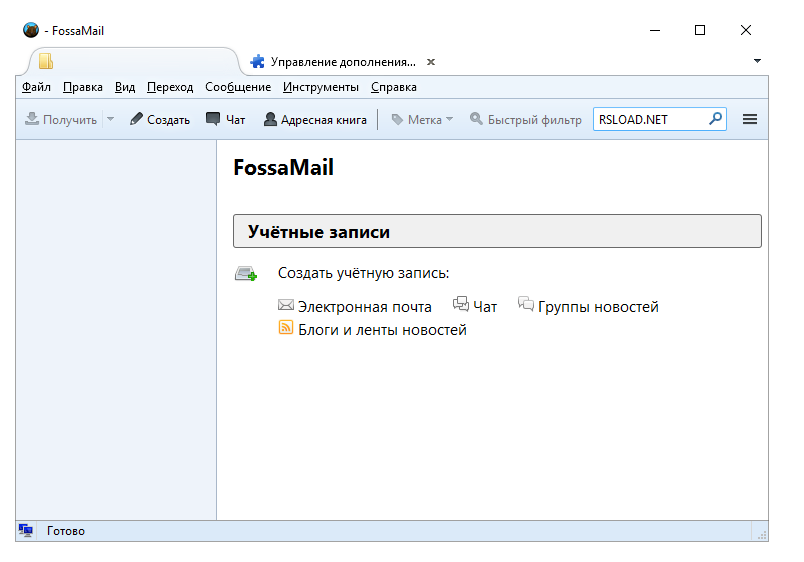804x562 pixels.
Task: Click Блоги и ленты новостей link
Action: coord(382,330)
